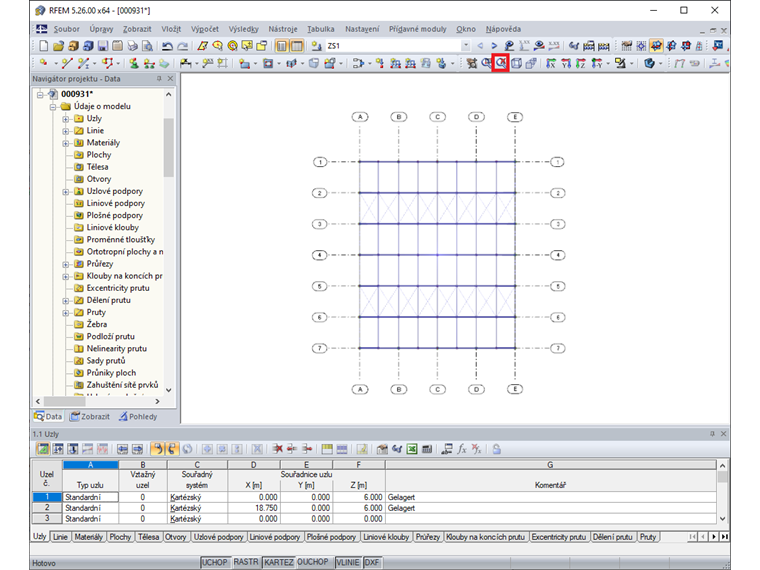Click navigator horizontal scrollbar thumb

64,401
